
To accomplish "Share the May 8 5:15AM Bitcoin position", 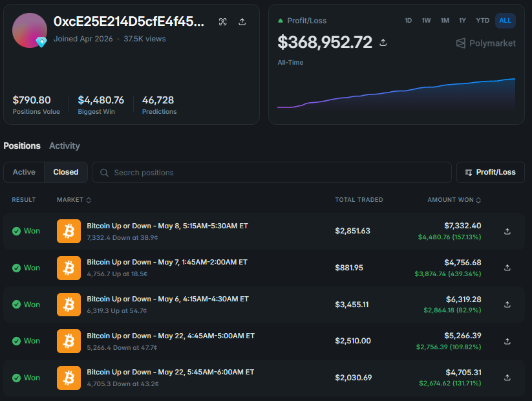I will [x=507, y=232].
